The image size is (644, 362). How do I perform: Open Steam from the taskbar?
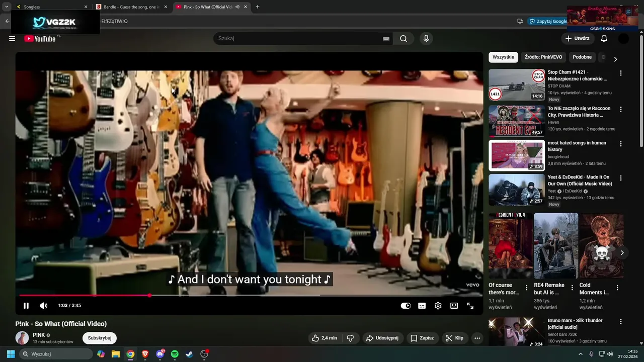tap(189, 354)
